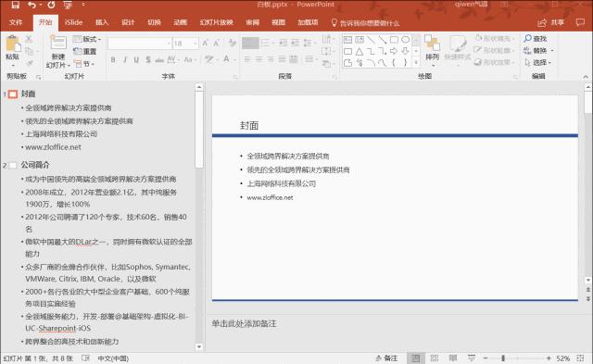This screenshot has height=364, width=593.
Task: Switch to the Animations (动画) tab
Action: point(181,22)
